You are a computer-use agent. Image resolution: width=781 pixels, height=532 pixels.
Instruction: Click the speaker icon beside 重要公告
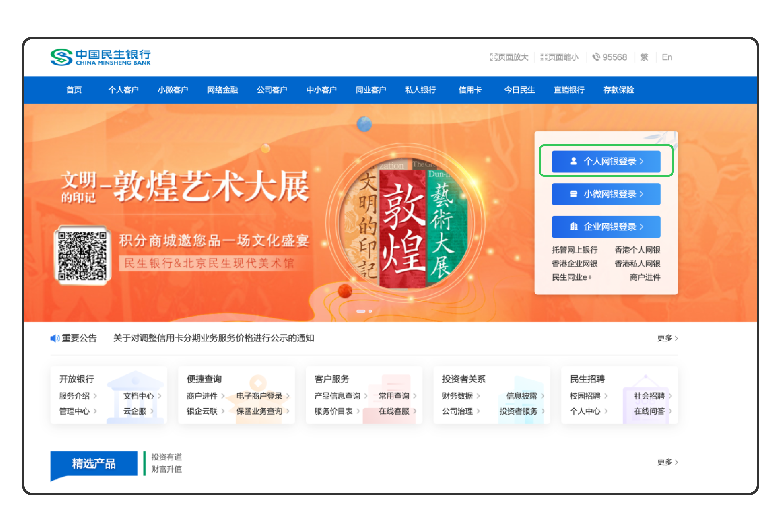[54, 338]
